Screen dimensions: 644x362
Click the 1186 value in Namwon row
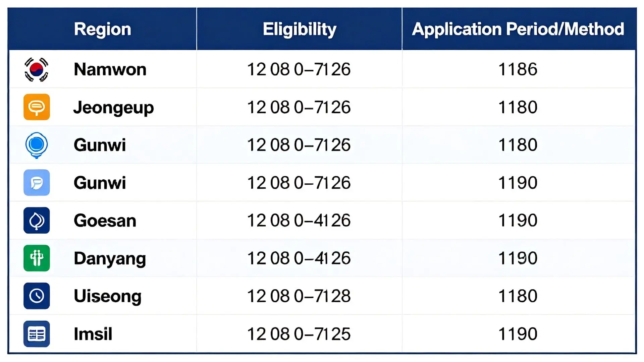click(x=518, y=70)
